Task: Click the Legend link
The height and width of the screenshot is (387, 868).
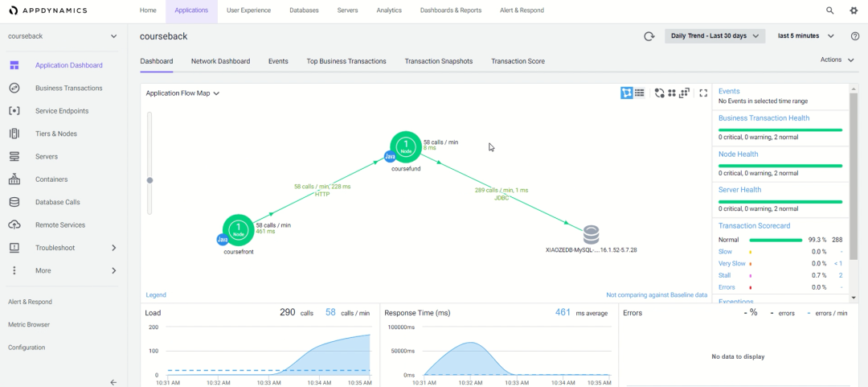Action: click(x=156, y=295)
